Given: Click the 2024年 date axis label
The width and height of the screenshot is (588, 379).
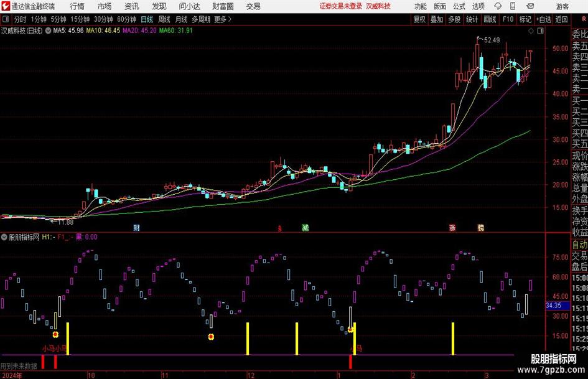Looking at the screenshot, I should 12,375.
